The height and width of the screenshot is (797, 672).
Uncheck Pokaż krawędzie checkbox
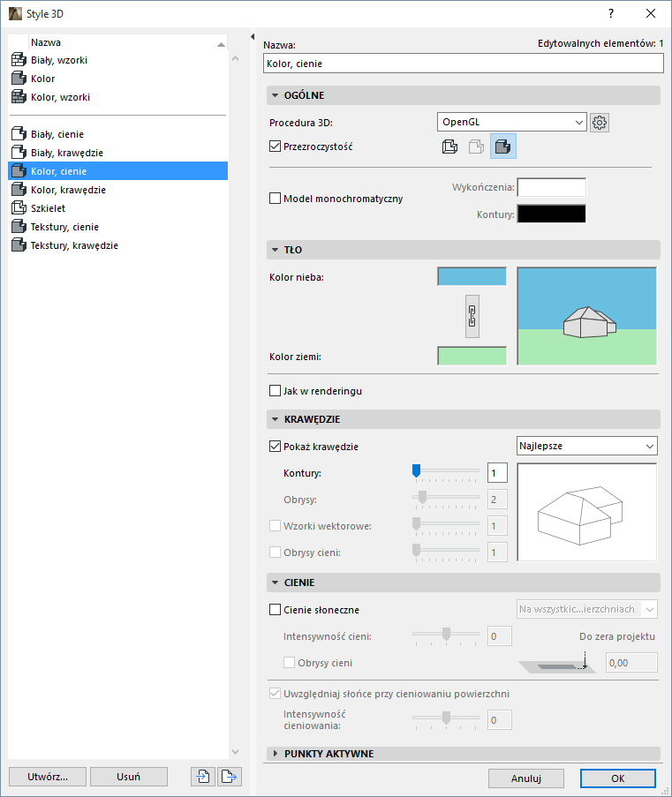(275, 447)
